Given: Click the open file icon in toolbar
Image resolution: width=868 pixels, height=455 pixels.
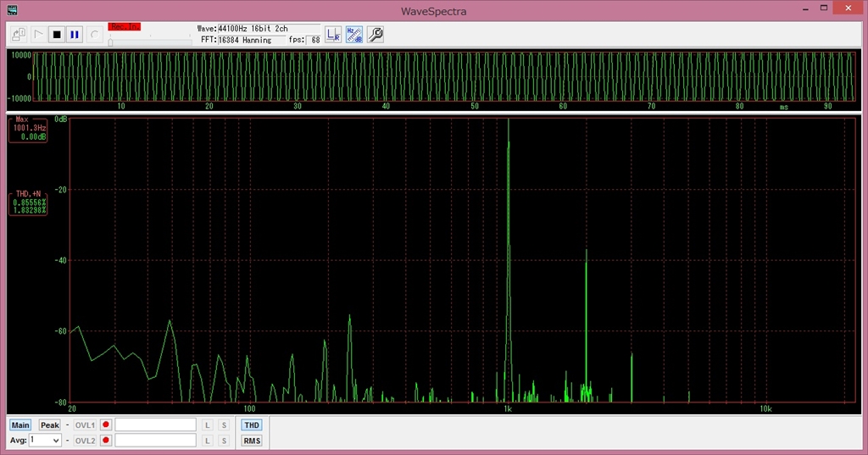Looking at the screenshot, I should 19,35.
